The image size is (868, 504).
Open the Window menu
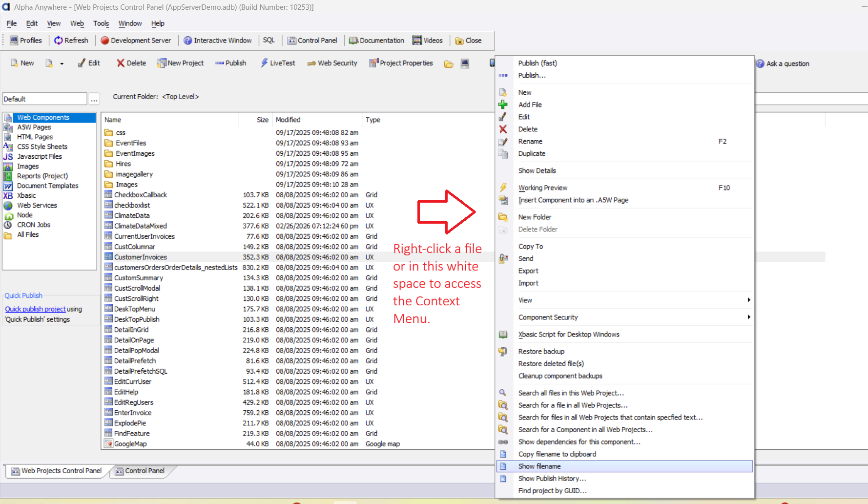coord(130,23)
